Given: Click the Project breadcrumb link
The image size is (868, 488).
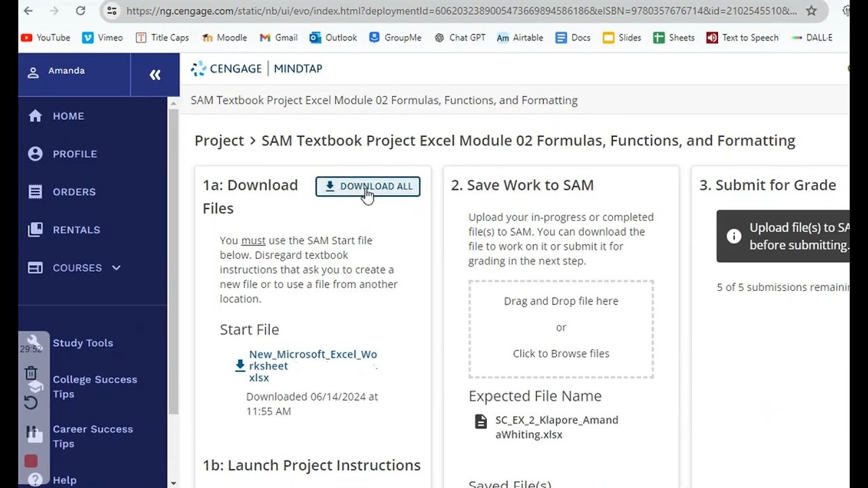Looking at the screenshot, I should click(219, 140).
